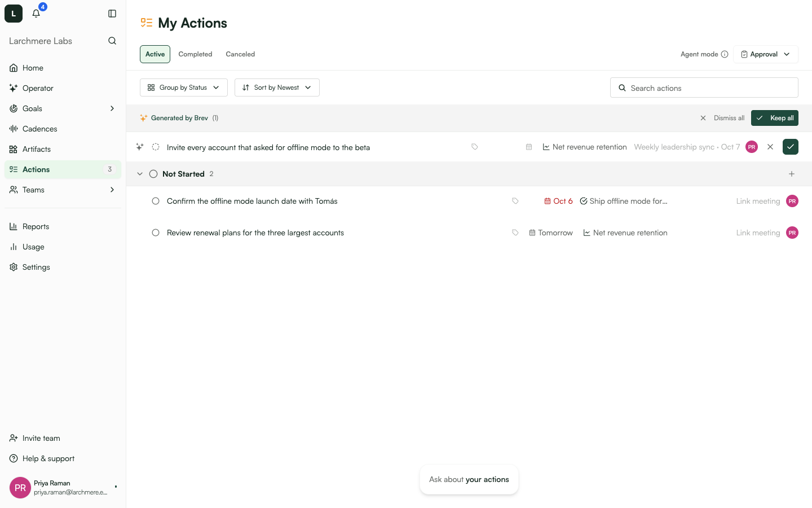Viewport: 812px width, 508px height.
Task: Mark Review renewal plans action as complete
Action: [156, 233]
